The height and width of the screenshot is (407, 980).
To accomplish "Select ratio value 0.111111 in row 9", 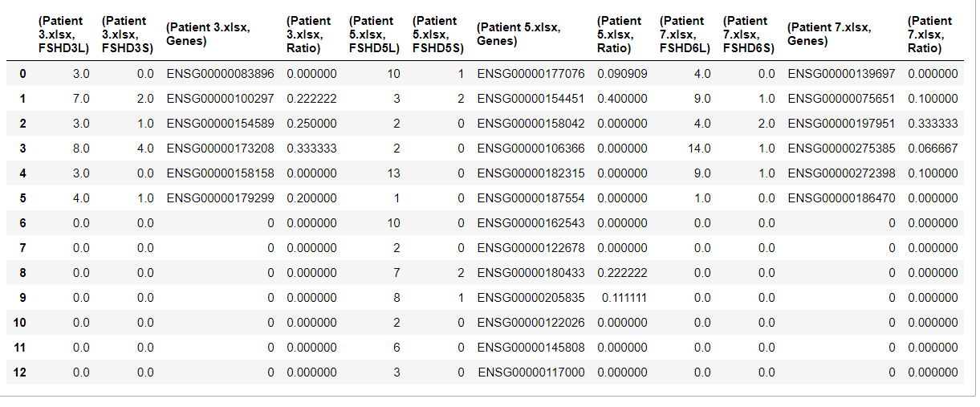I will point(624,298).
